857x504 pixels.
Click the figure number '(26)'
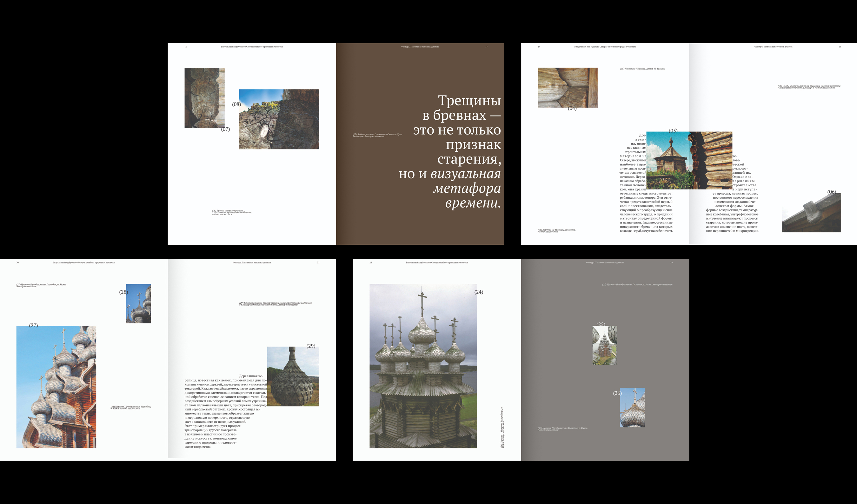pyautogui.click(x=617, y=393)
